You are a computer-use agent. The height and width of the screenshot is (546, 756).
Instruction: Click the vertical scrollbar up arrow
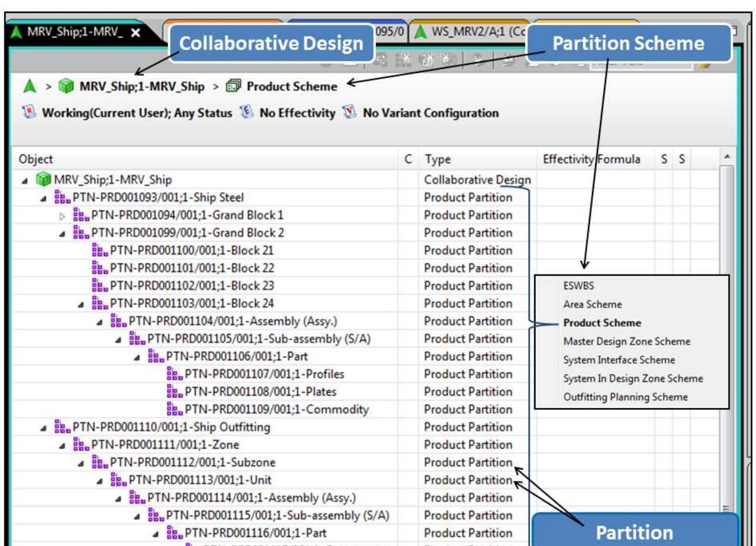tap(726, 157)
